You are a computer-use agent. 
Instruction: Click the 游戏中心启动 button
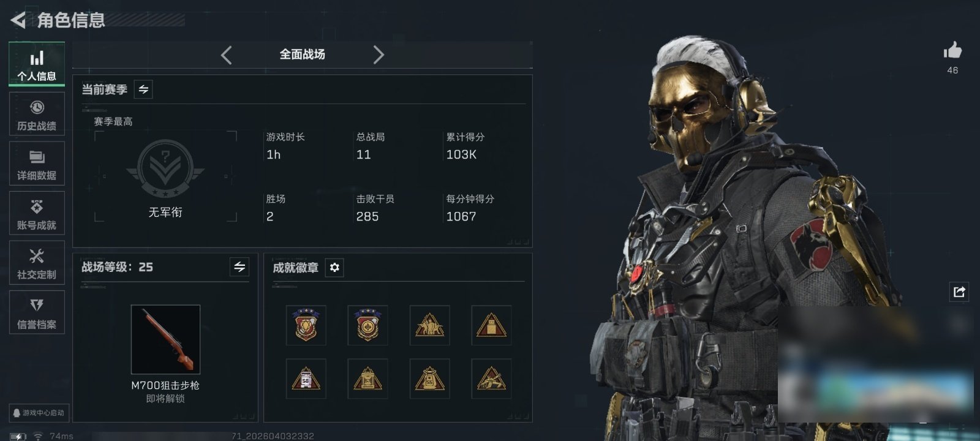coord(39,413)
